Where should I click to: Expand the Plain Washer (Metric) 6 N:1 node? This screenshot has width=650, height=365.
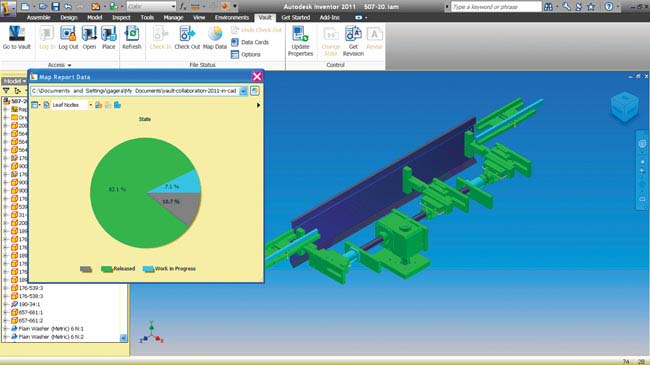click(6, 328)
